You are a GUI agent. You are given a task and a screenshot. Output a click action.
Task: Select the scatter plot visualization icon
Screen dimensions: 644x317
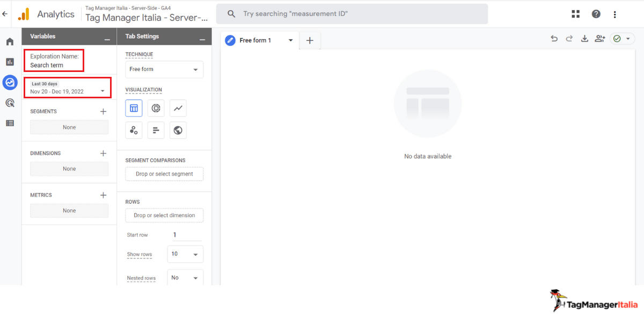coord(134,130)
